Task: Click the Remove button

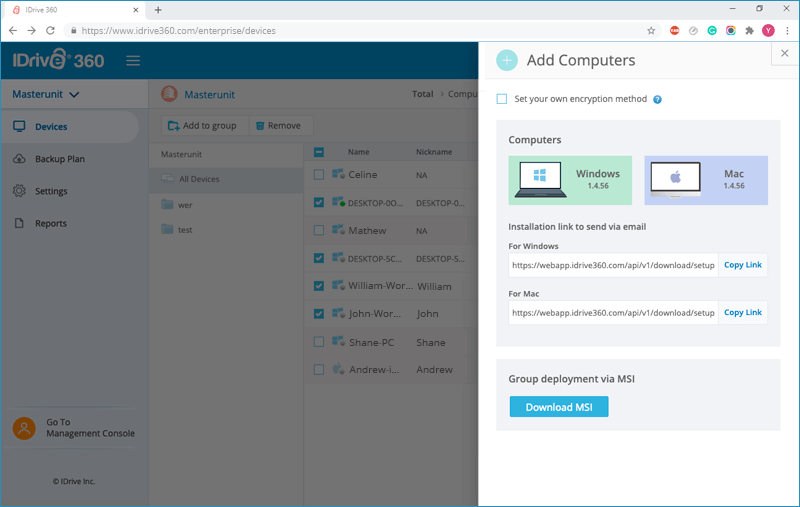Action: point(281,125)
